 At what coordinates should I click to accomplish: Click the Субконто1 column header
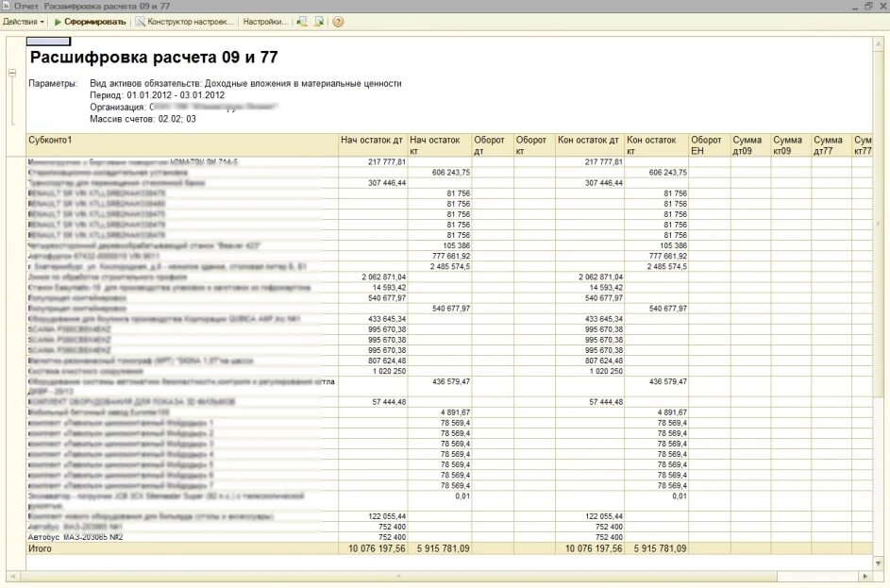click(x=181, y=144)
